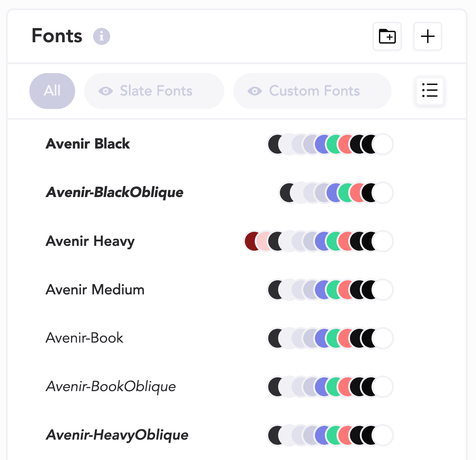Click dark red swatch on Avenir Heavy
Screen dimensions: 476x460
[250, 241]
